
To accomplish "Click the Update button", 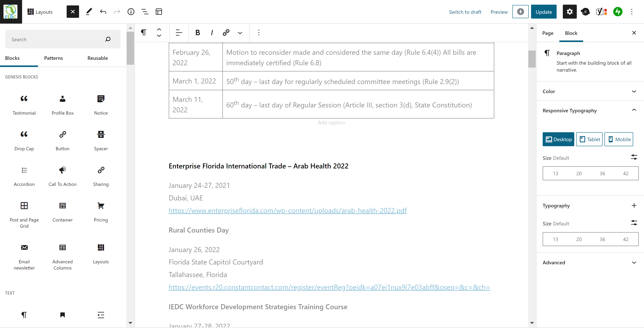I will click(x=544, y=12).
